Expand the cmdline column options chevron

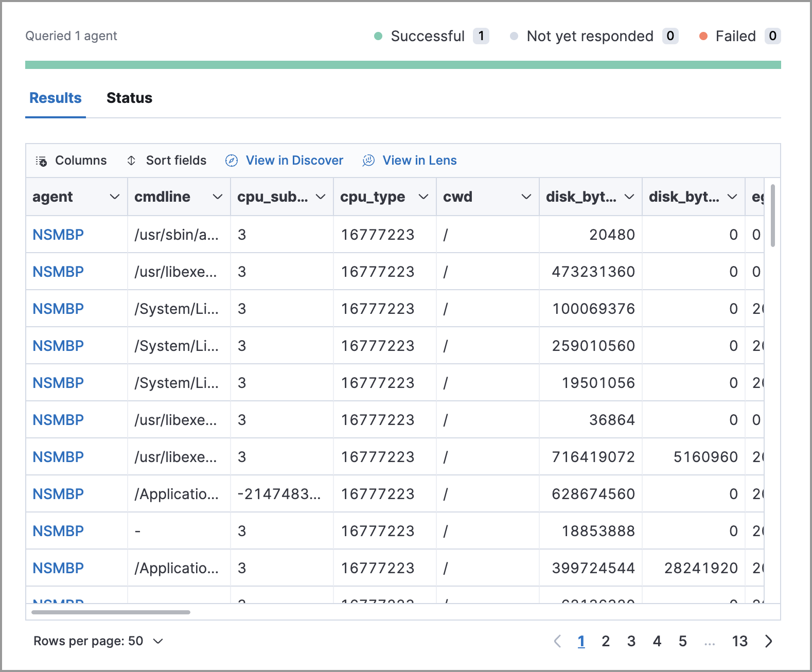[x=218, y=197]
